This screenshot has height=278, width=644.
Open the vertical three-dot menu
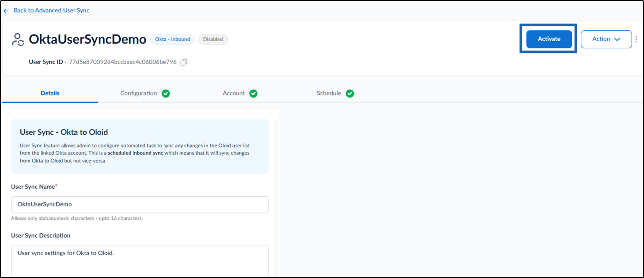coord(636,39)
